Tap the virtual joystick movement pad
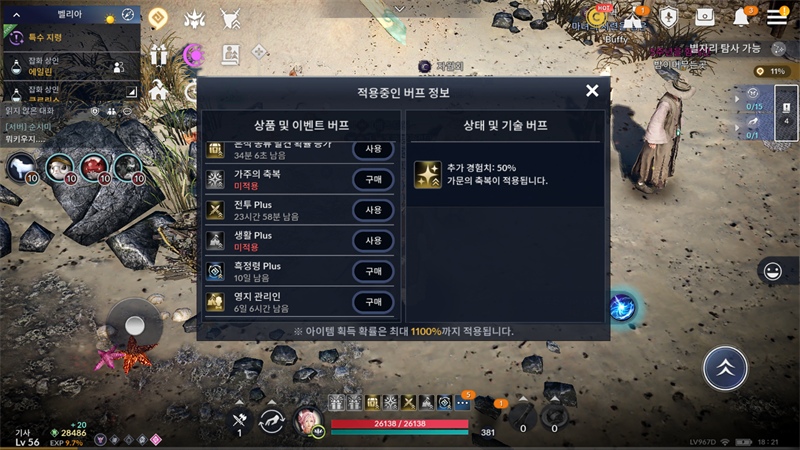This screenshot has height=450, width=800. tap(135, 325)
